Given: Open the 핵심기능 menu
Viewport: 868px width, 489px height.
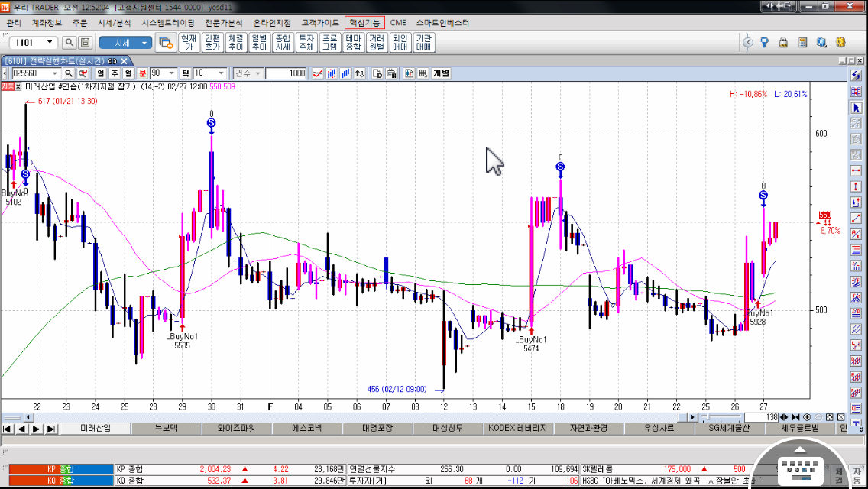Looking at the screenshot, I should [x=364, y=23].
